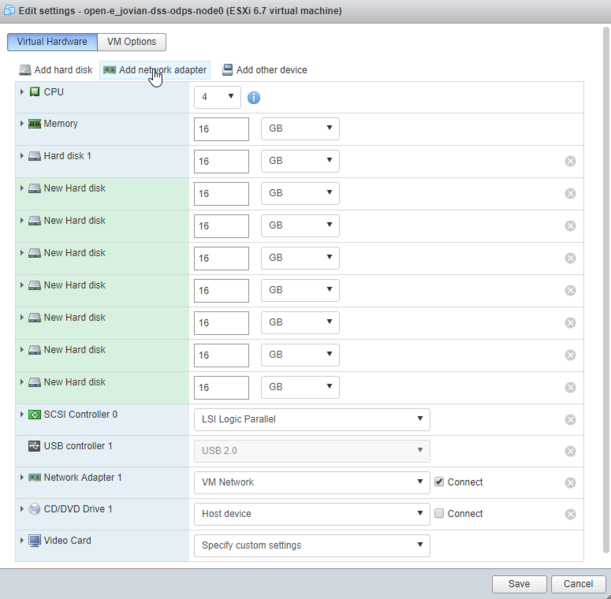Image resolution: width=611 pixels, height=599 pixels.
Task: Click the Memory module icon
Action: coord(35,124)
